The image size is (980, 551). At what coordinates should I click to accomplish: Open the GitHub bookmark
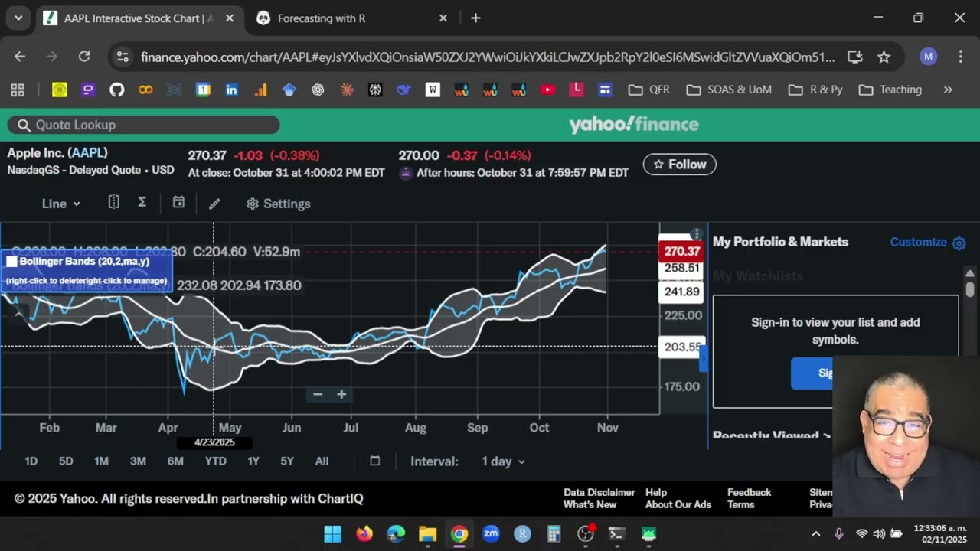coord(116,90)
